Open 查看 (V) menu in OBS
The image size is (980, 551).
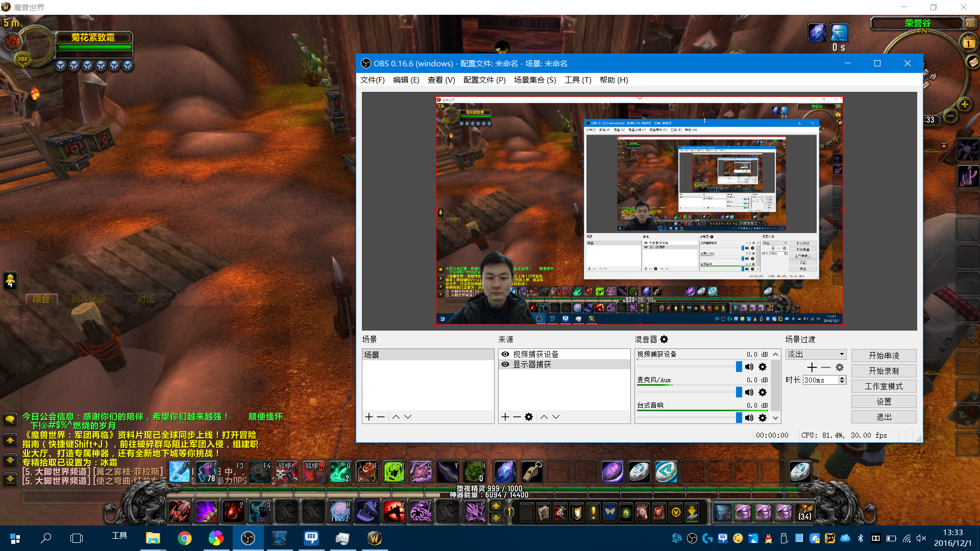coord(441,80)
